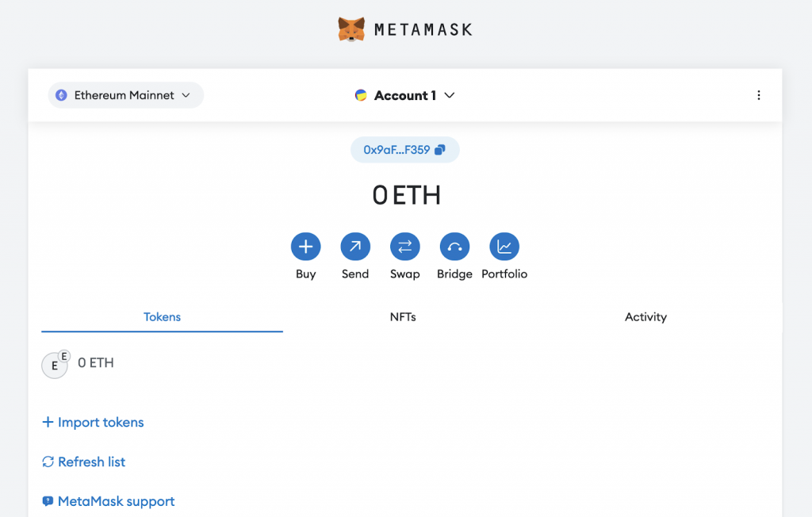Image resolution: width=812 pixels, height=517 pixels.
Task: Click the Account 1 avatar circle
Action: 362,95
